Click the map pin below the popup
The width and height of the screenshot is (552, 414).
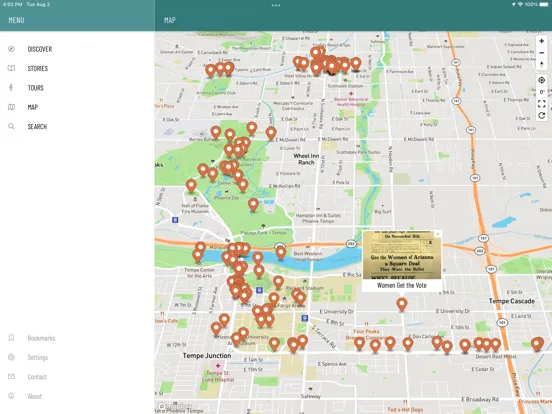coord(402,304)
